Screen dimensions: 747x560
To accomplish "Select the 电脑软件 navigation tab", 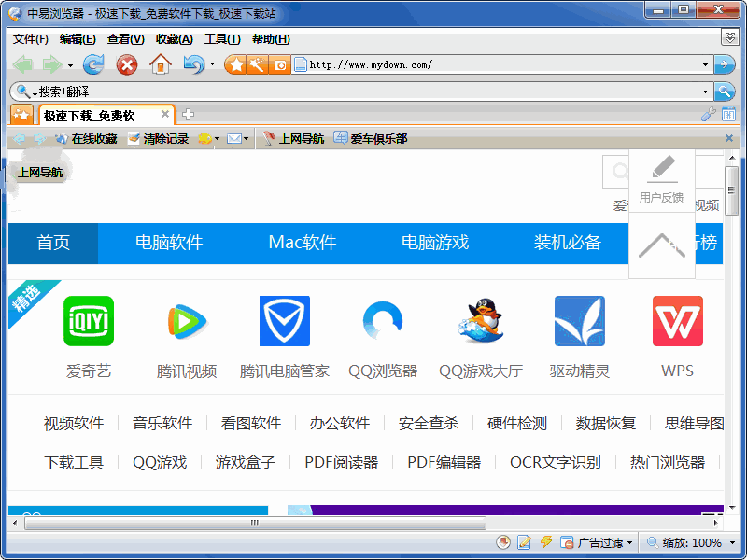I will coord(169,243).
